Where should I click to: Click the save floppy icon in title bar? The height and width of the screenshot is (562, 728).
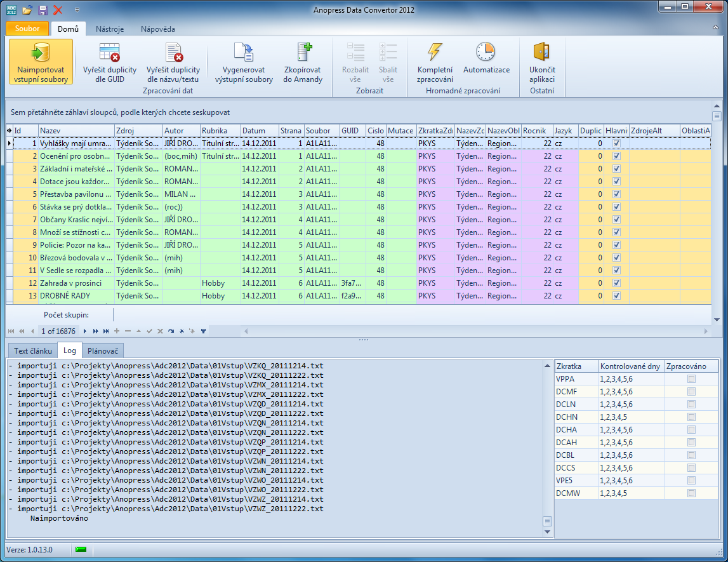[x=43, y=10]
